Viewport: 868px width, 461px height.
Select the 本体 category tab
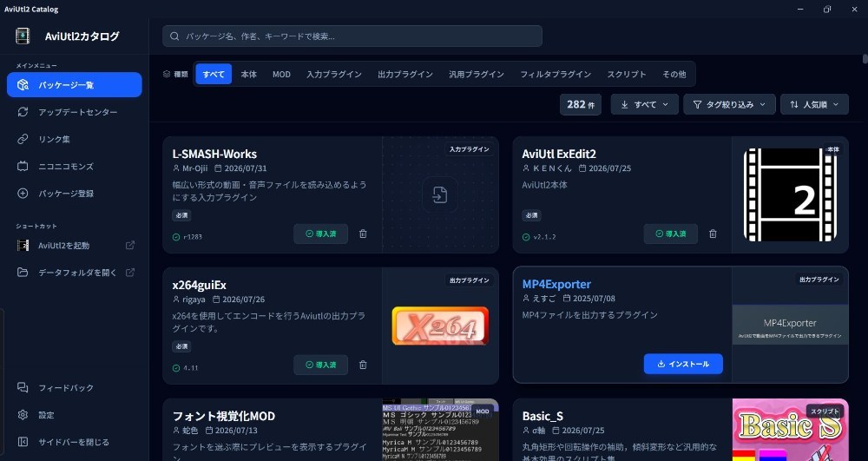pos(248,74)
